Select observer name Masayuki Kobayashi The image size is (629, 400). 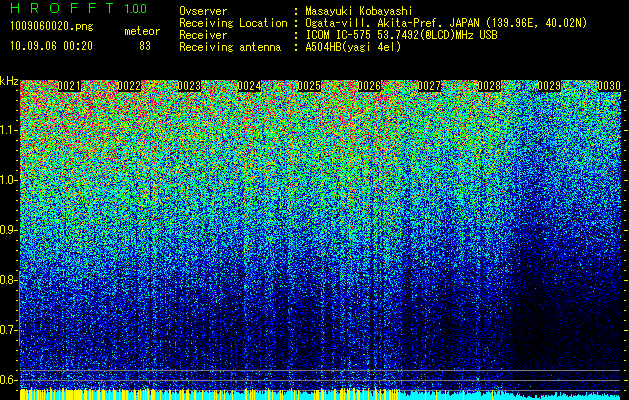(359, 11)
